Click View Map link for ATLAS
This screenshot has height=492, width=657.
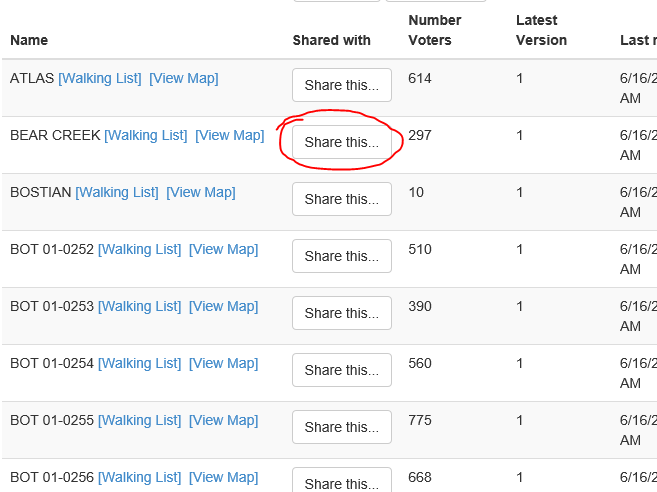pyautogui.click(x=183, y=78)
